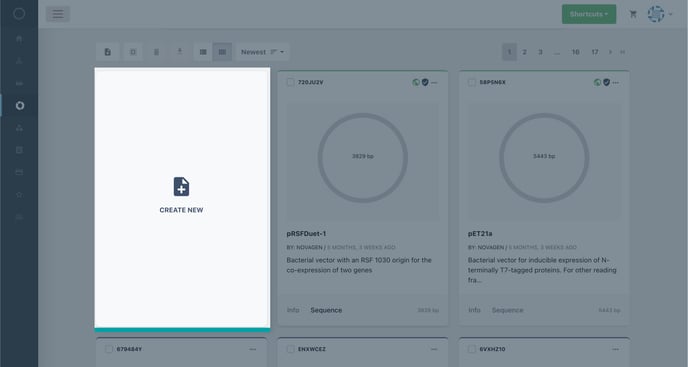Click the next page arrow
This screenshot has width=688, height=367.
coord(610,52)
